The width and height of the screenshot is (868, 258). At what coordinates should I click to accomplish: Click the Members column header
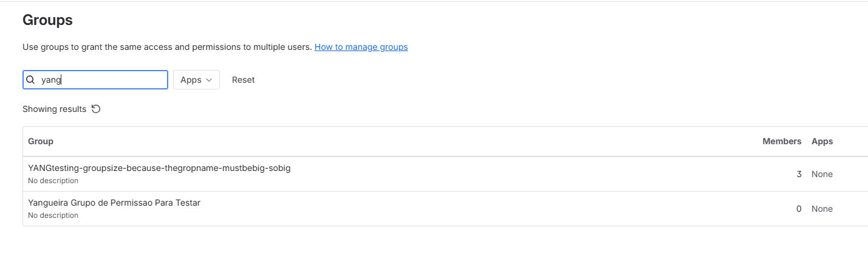coord(782,141)
